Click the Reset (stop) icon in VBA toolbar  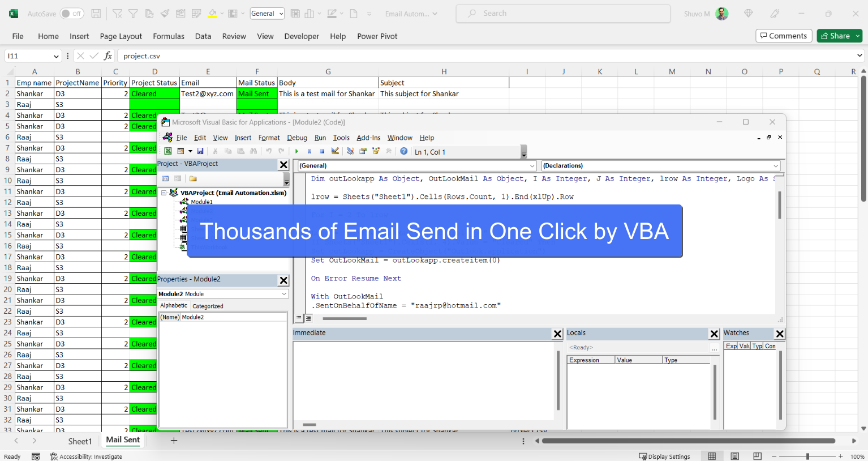(x=322, y=151)
